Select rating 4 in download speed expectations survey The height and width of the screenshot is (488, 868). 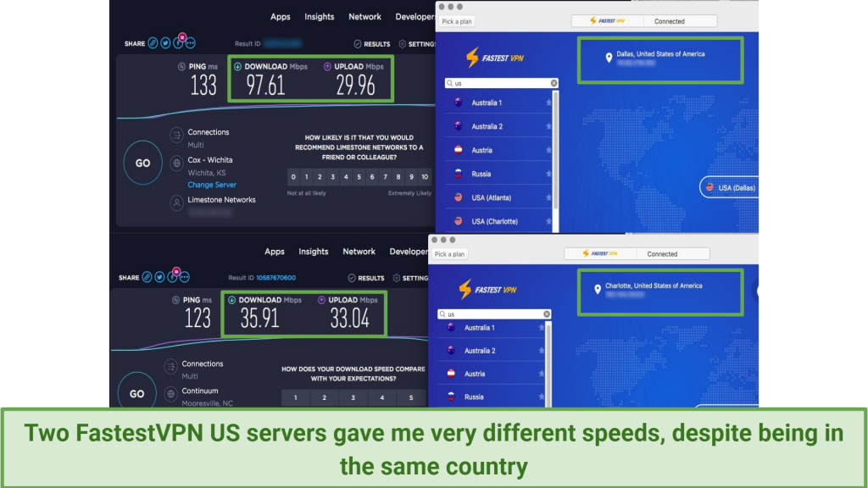point(382,397)
